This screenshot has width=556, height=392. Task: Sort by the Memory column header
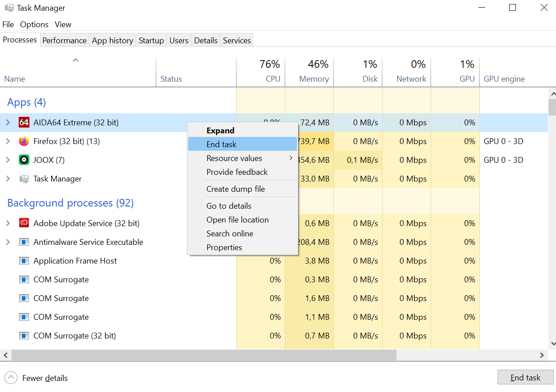(309, 72)
